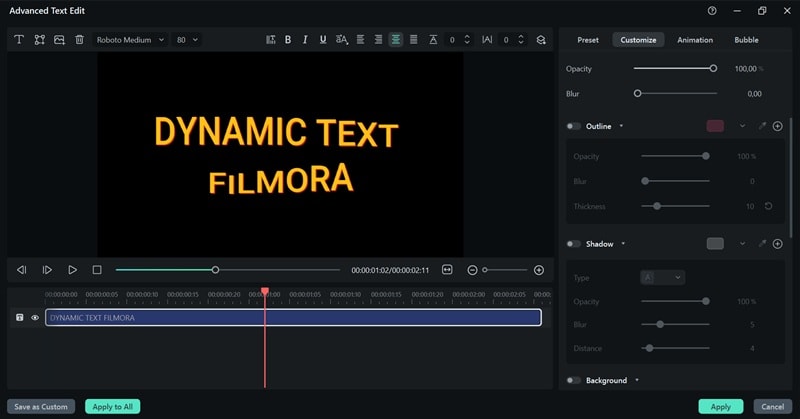Hide the DYNAMIC TEXT FILMORA track with eye icon
This screenshot has height=419, width=800.
(x=35, y=317)
